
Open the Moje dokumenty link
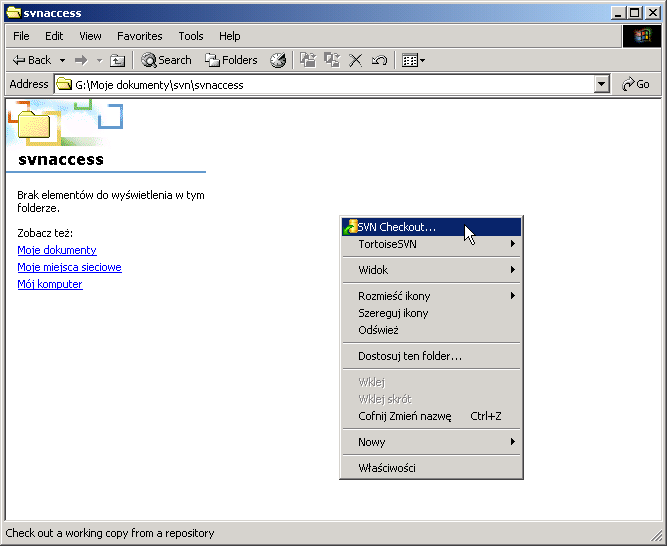pyautogui.click(x=57, y=250)
